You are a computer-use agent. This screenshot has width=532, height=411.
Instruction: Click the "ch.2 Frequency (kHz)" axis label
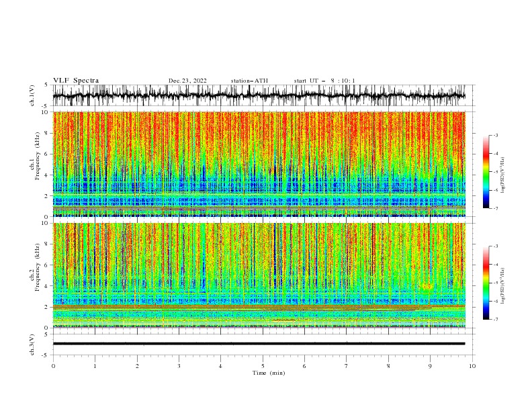pyautogui.click(x=35, y=267)
